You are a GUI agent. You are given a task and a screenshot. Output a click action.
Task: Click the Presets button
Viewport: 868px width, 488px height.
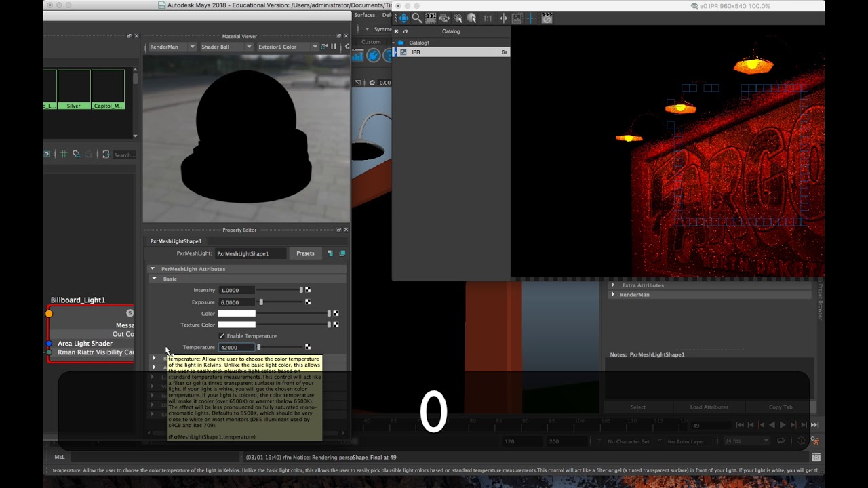click(305, 253)
